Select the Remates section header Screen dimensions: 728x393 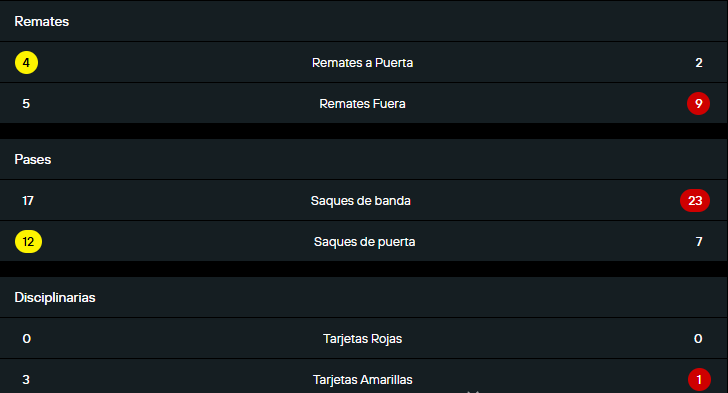(42, 21)
